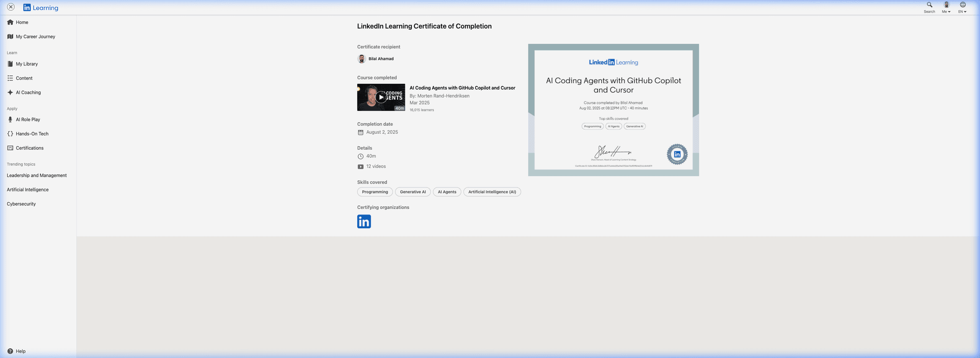The height and width of the screenshot is (358, 980).
Task: Open Hands-On Tech braces icon
Action: pos(10,134)
